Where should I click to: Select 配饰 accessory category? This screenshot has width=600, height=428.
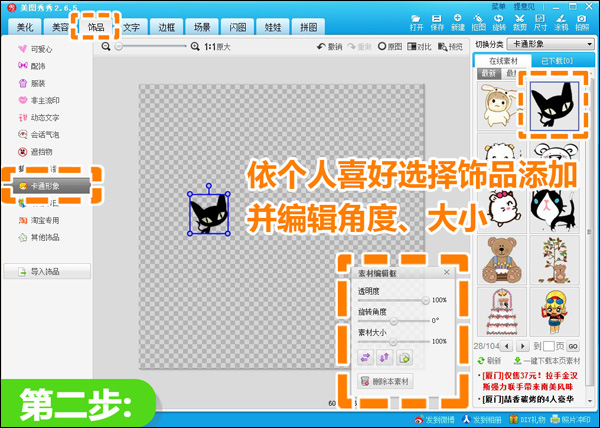32,66
